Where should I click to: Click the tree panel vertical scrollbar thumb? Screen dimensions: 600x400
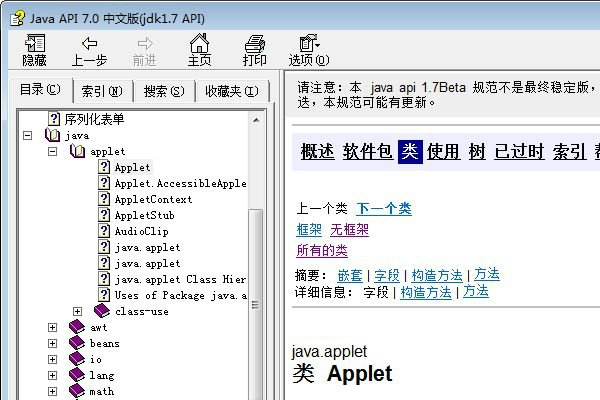[255, 305]
